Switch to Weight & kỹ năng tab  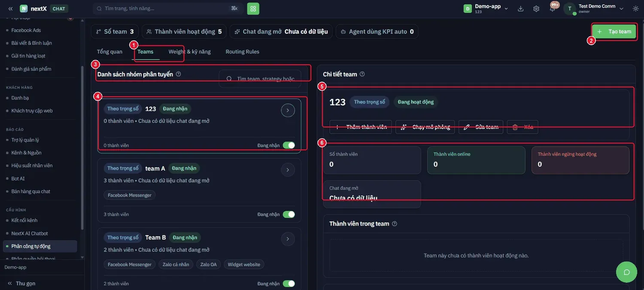click(x=190, y=52)
